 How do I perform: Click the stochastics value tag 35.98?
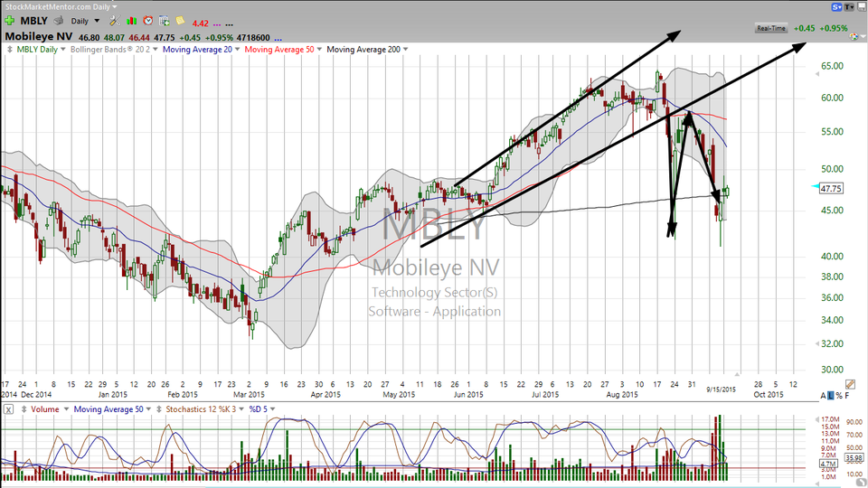point(854,458)
